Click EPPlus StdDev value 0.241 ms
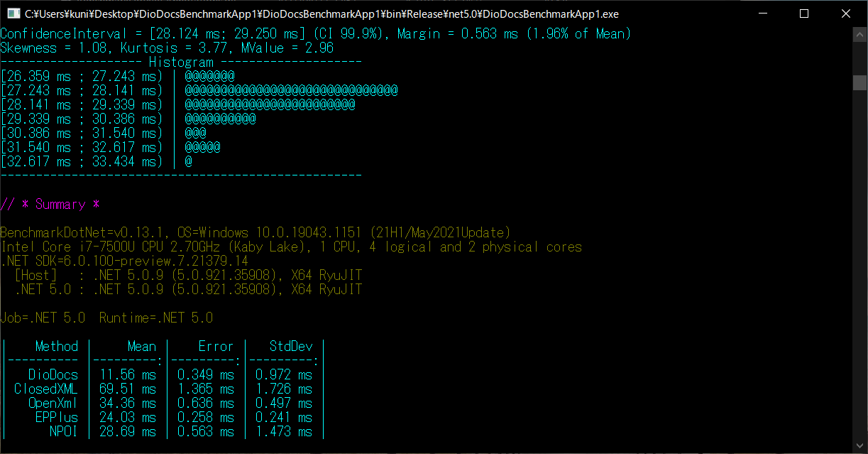The image size is (868, 454). coord(284,417)
